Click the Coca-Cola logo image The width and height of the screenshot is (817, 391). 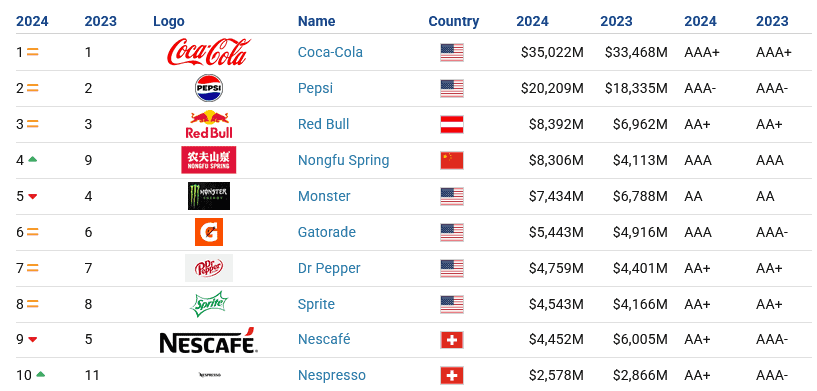208,52
